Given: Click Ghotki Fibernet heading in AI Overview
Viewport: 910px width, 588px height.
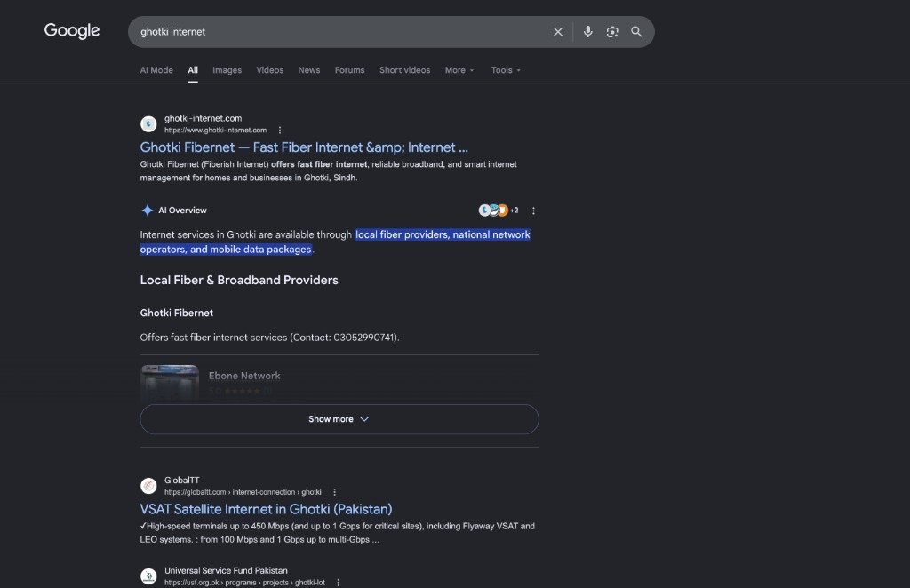Looking at the screenshot, I should [x=177, y=314].
